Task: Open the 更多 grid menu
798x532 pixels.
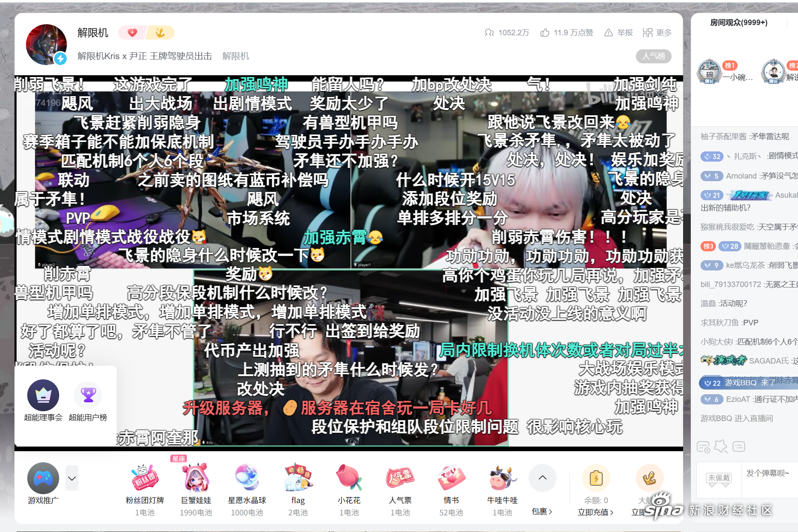Action: point(657,33)
